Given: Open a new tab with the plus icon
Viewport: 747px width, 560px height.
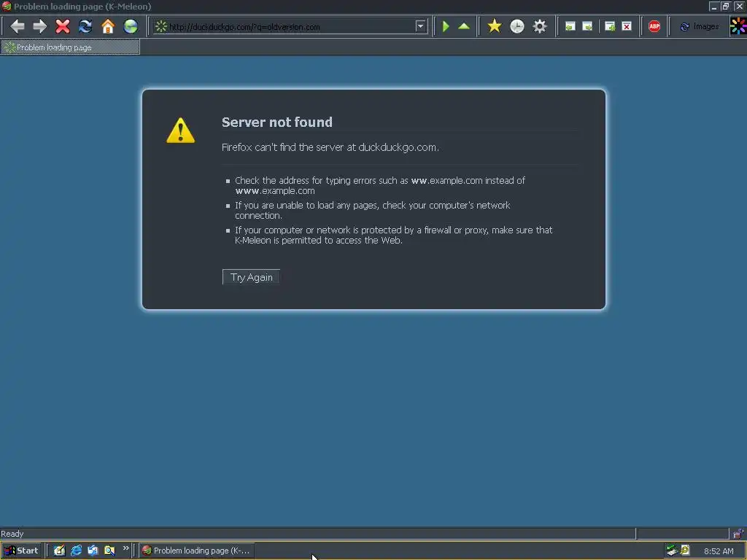Looking at the screenshot, I should pyautogui.click(x=610, y=26).
